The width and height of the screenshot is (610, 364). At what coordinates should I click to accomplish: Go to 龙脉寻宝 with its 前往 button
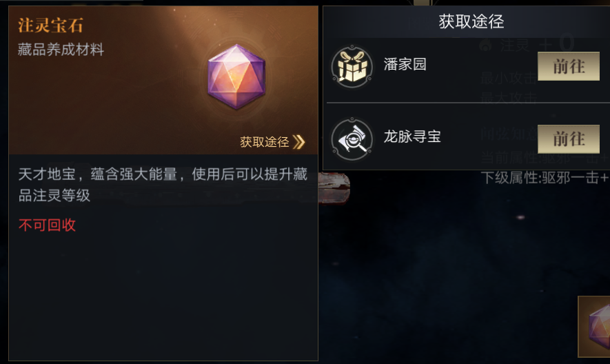[569, 139]
